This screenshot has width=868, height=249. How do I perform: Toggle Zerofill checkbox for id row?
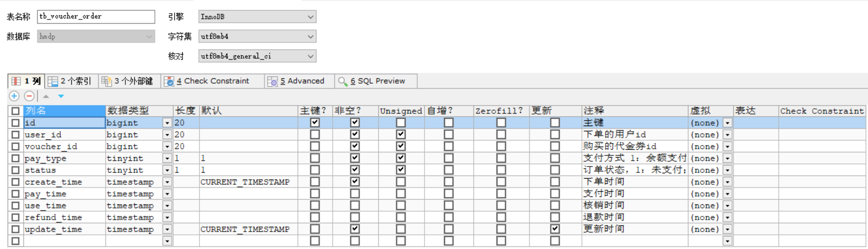(501, 122)
